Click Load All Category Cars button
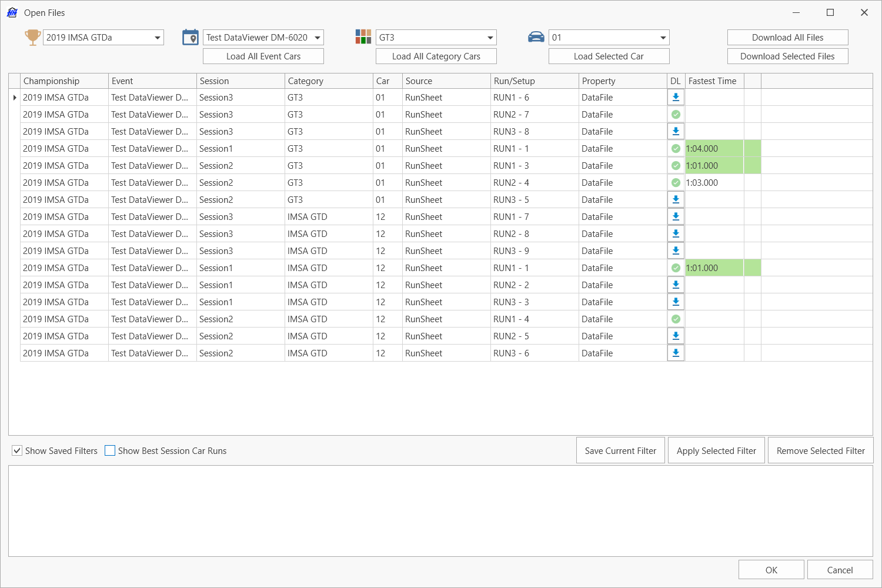The width and height of the screenshot is (882, 588). (436, 56)
